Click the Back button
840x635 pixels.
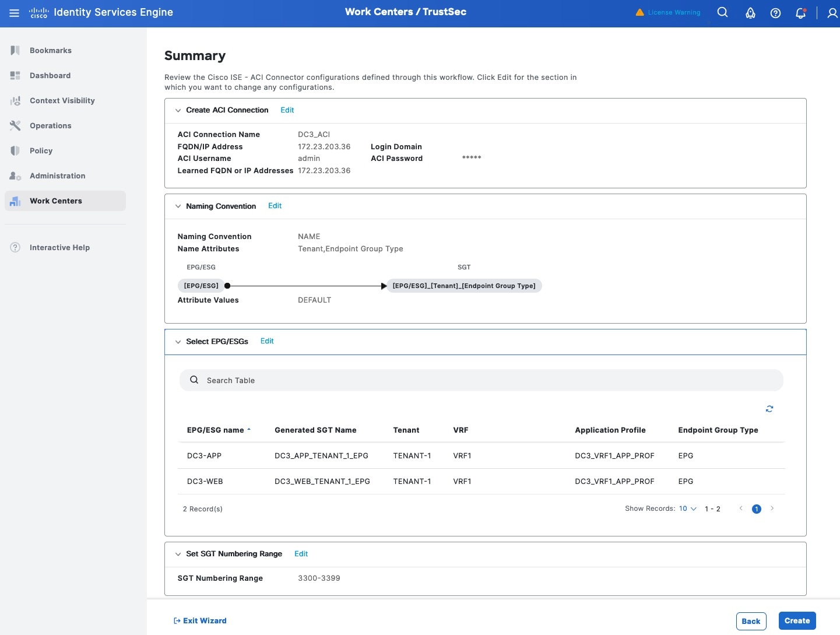pos(750,621)
